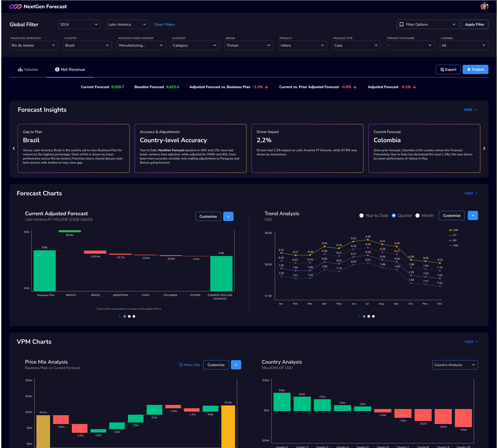Viewport: 498px width, 448px height.
Task: Click next arrow under Trend Analysis chart
Action: 378,316
